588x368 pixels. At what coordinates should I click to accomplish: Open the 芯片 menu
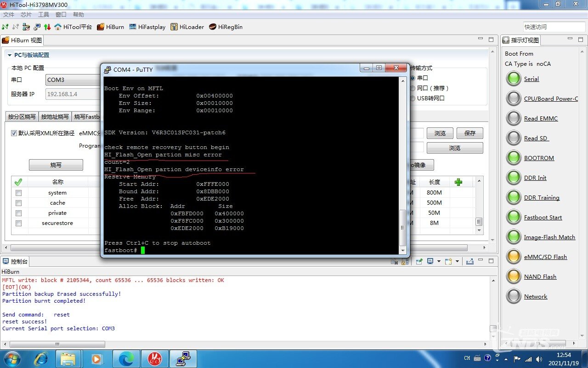(26, 15)
